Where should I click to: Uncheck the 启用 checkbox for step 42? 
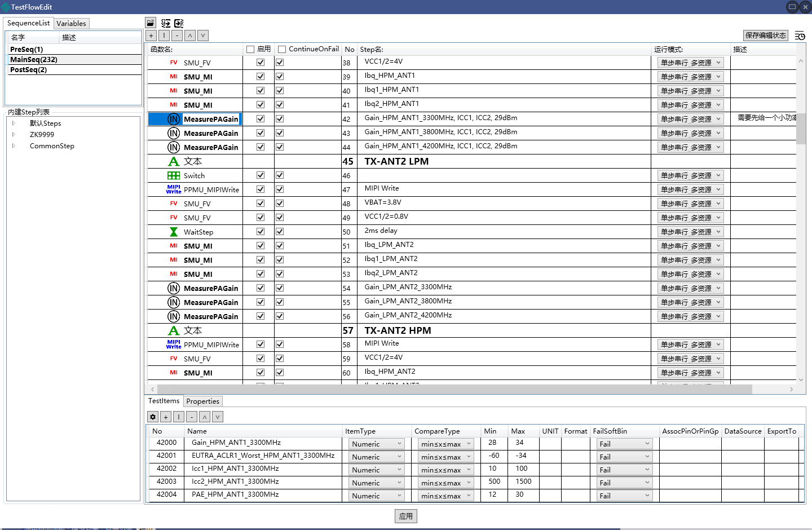tap(261, 119)
